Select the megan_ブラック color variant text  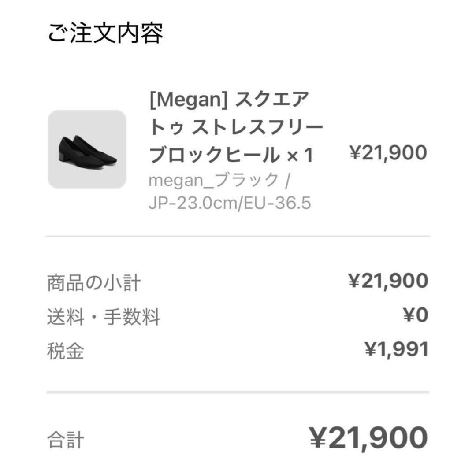[214, 181]
